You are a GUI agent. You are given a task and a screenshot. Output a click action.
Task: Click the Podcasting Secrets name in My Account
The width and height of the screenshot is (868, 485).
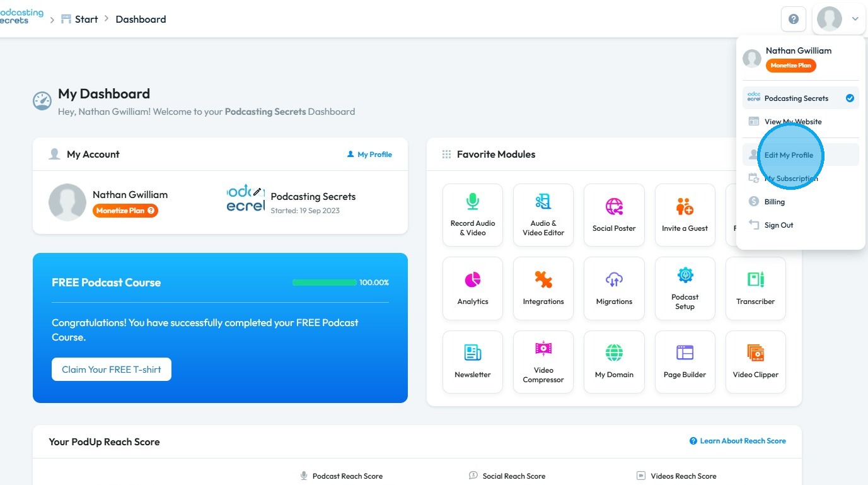click(x=313, y=197)
